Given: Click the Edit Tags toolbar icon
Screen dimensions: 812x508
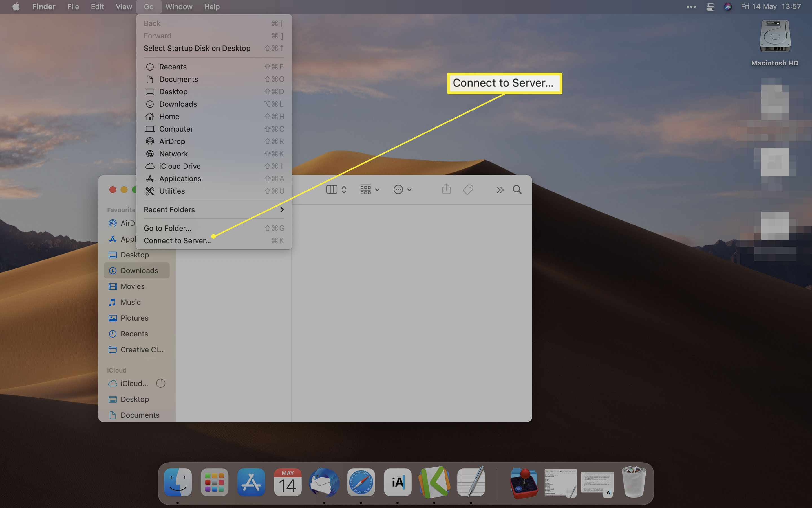Looking at the screenshot, I should (x=468, y=189).
